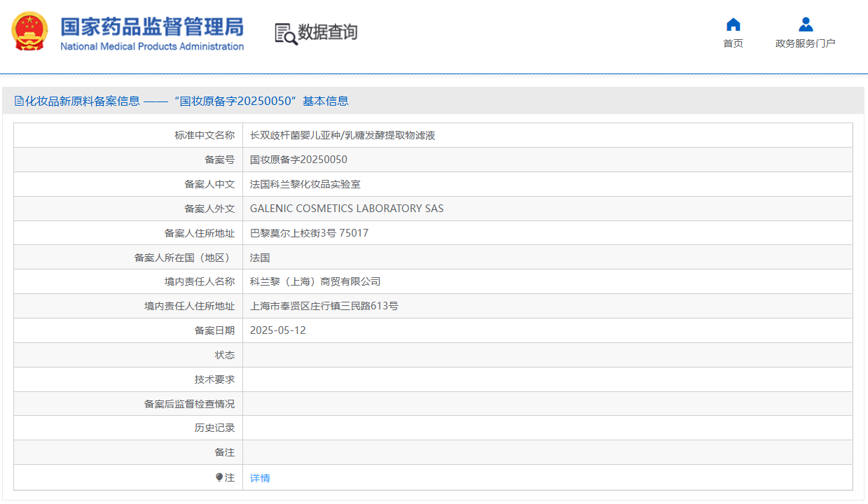
Task: Click the data query magnifier icon
Action: [285, 34]
